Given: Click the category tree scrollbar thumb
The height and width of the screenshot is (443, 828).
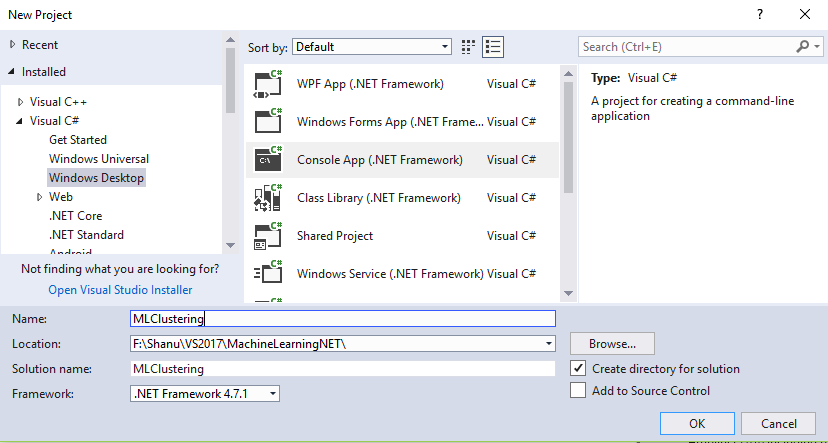Looking at the screenshot, I should (x=230, y=80).
